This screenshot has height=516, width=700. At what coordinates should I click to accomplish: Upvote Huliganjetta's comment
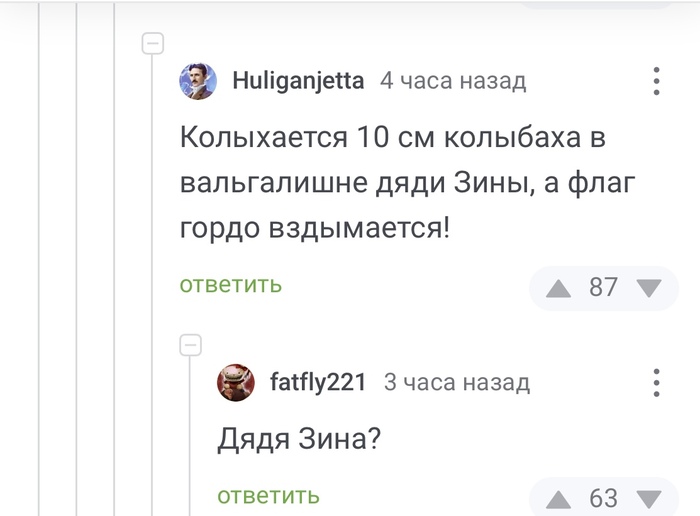pyautogui.click(x=558, y=288)
